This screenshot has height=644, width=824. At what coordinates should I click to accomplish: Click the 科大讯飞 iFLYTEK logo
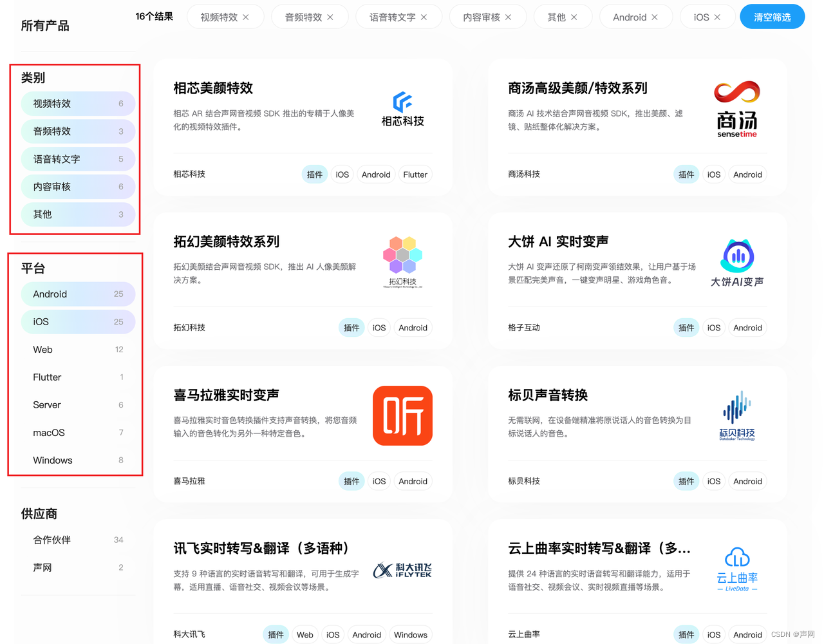pyautogui.click(x=403, y=571)
